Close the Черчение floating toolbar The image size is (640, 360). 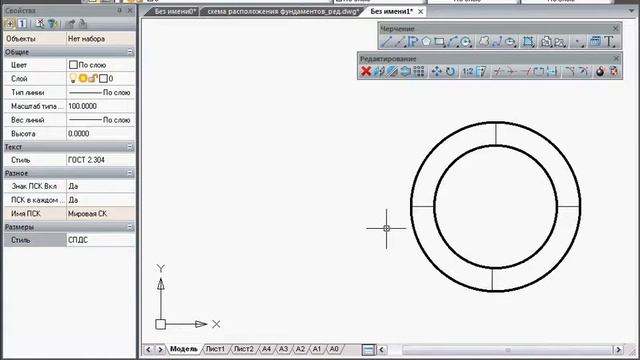[616, 29]
